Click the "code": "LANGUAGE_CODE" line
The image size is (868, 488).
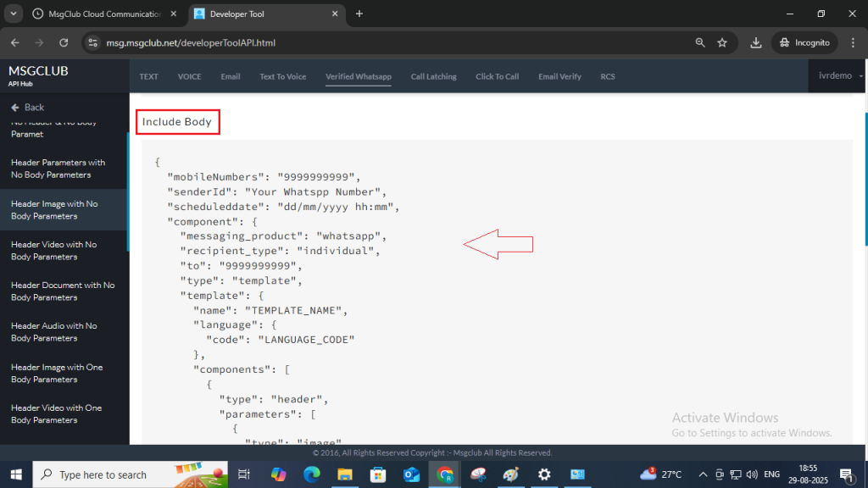point(280,340)
